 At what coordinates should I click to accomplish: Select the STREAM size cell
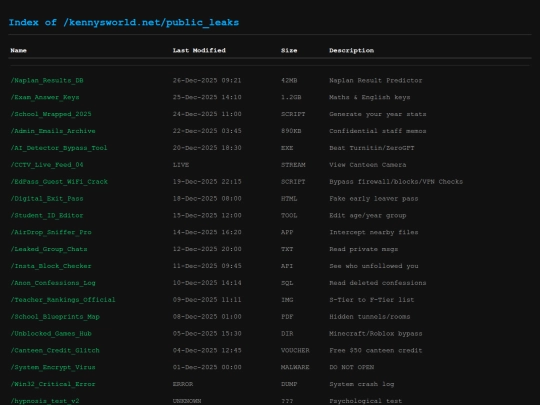click(x=293, y=165)
